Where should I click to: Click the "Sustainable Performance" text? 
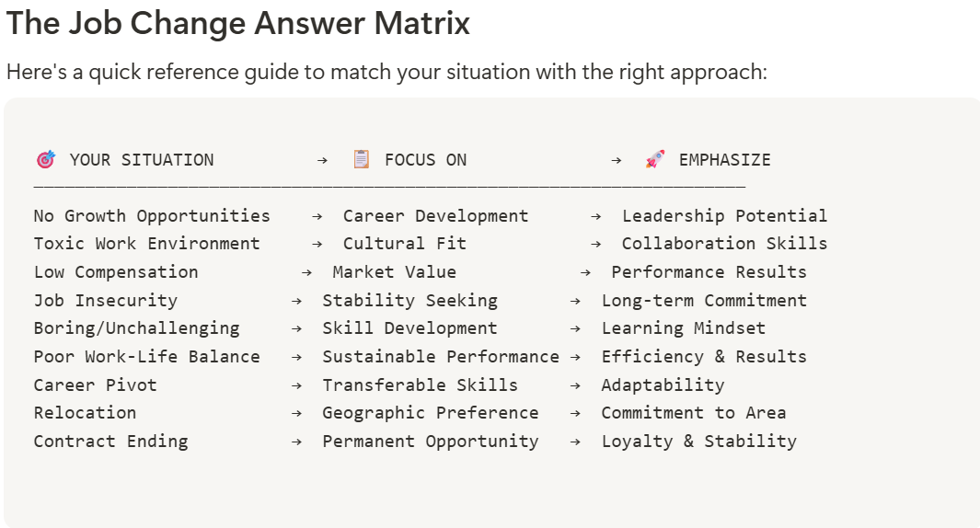(441, 357)
